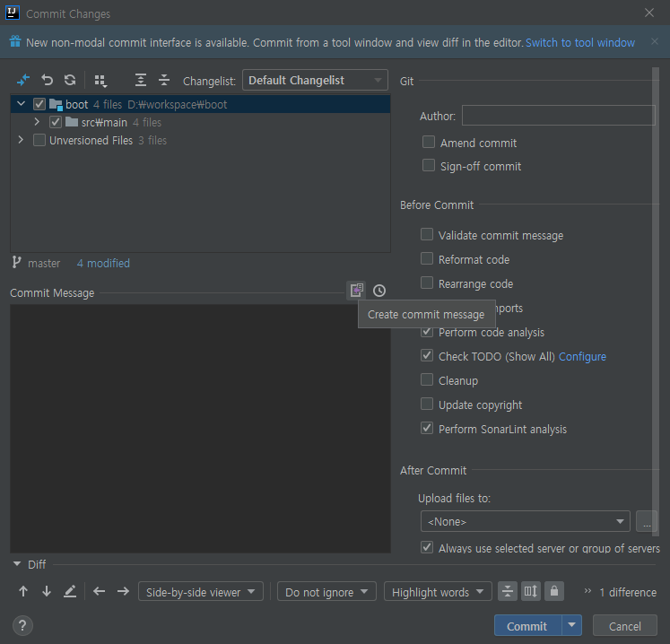Open the Changelist dropdown

click(x=315, y=80)
